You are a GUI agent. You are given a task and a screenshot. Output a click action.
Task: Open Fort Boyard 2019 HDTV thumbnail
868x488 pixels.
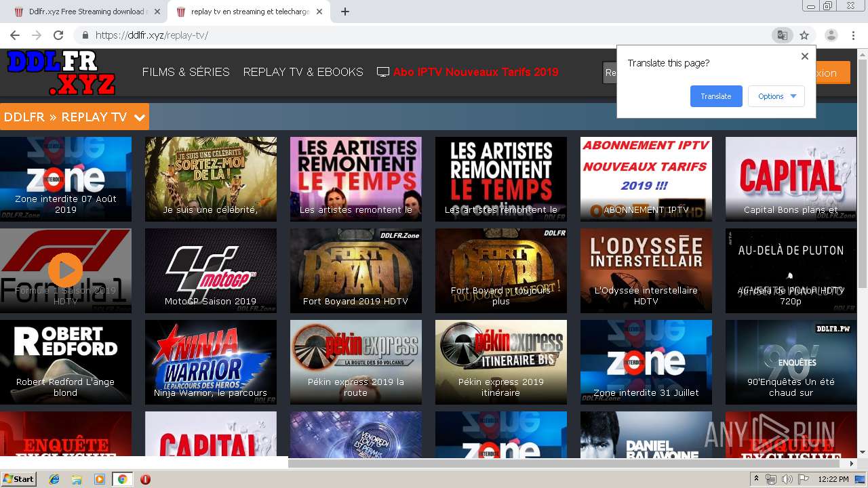(x=356, y=270)
